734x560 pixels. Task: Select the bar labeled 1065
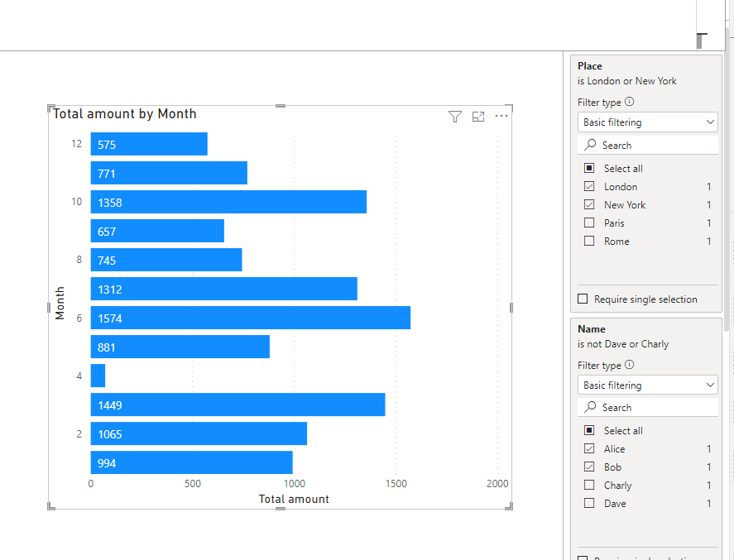199,433
